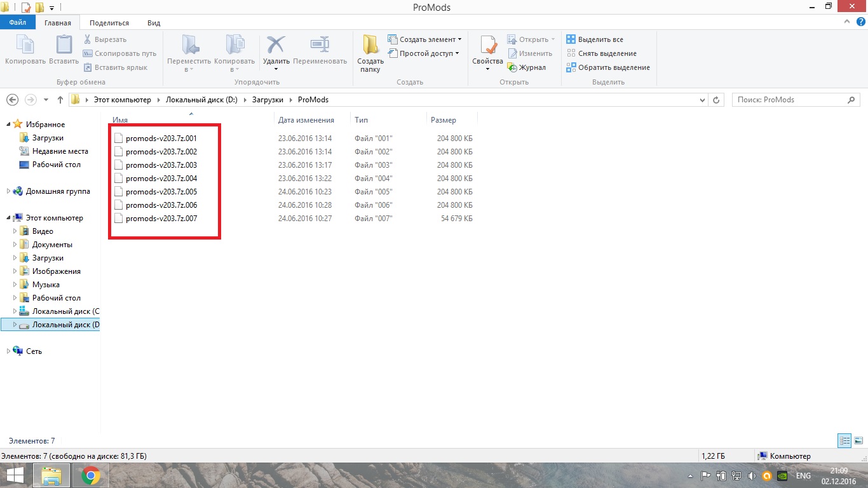Click the Copy (Копировать) ribbon button
The width and height of the screenshot is (868, 488).
coord(25,50)
